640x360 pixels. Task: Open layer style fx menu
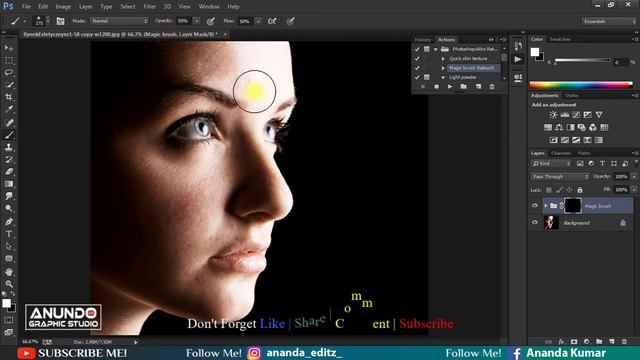pyautogui.click(x=562, y=342)
